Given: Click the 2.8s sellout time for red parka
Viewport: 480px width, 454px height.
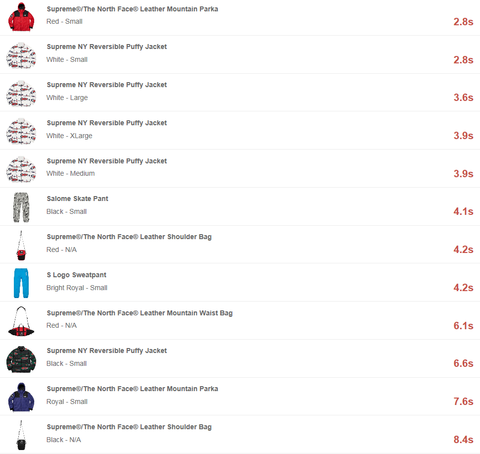Looking at the screenshot, I should (463, 22).
